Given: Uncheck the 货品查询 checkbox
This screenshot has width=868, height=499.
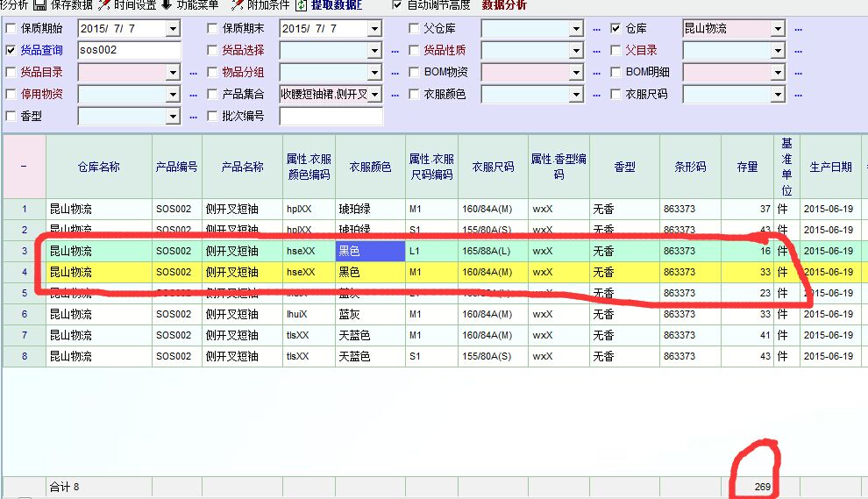Looking at the screenshot, I should click(11, 51).
